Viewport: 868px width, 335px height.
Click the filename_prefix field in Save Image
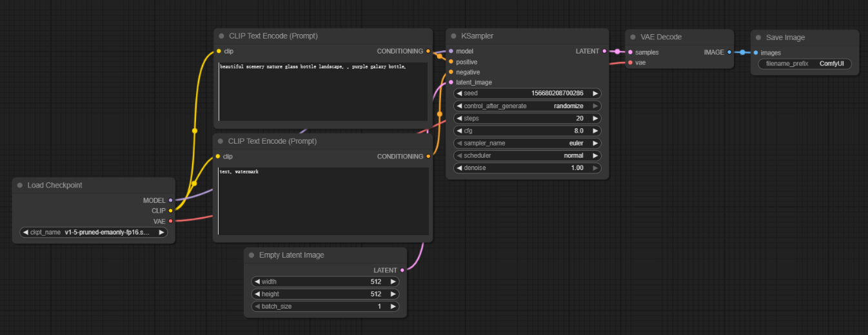[804, 64]
